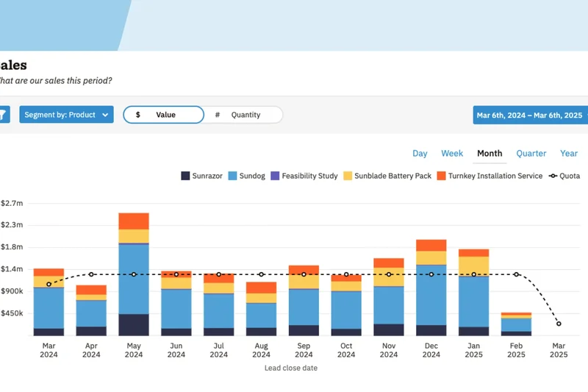Image resolution: width=588 pixels, height=392 pixels.
Task: Click the May 2024 Sundog bar segment
Action: coord(134,278)
